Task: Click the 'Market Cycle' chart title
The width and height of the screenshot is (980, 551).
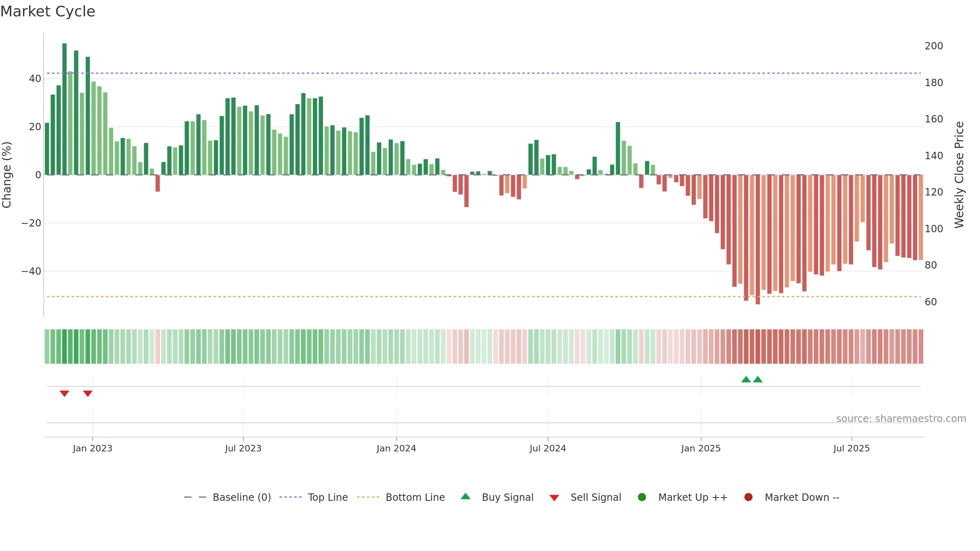Action: [x=48, y=11]
